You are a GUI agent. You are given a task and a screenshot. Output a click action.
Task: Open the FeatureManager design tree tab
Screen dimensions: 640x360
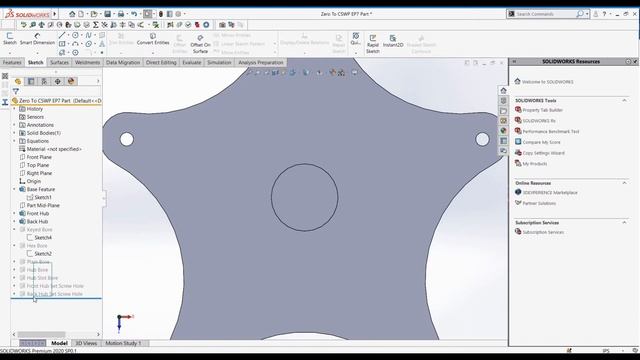(x=18, y=81)
